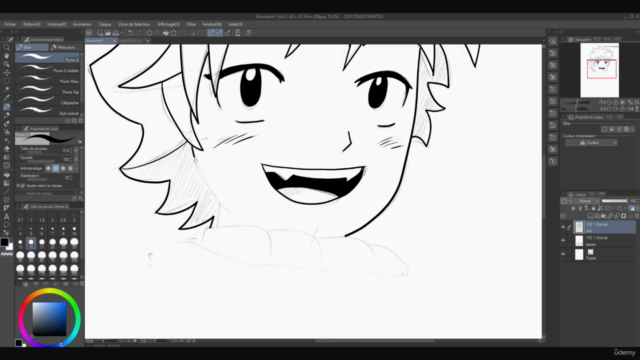Switch to the Marqueurs sub tool group tab
Viewport: 640px width, 360px height.
pos(65,47)
